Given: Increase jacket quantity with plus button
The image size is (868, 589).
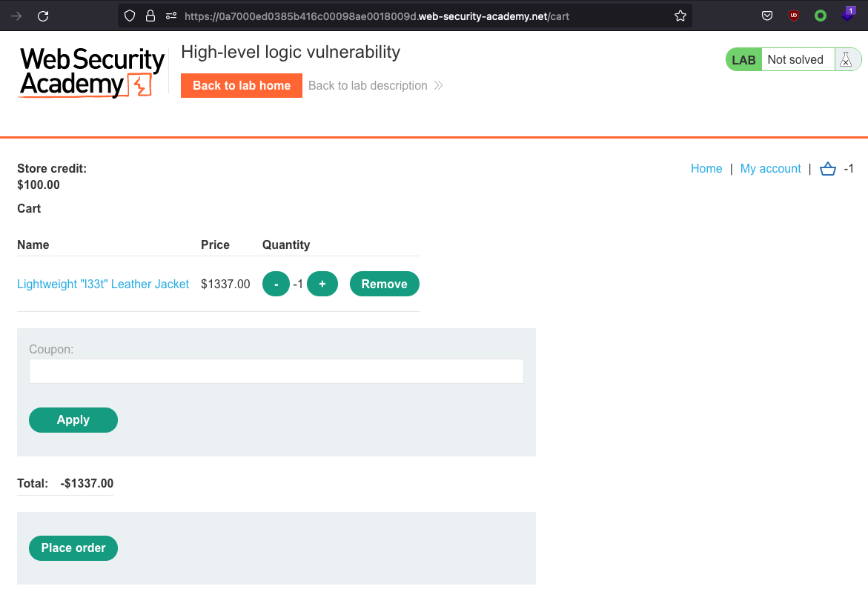Looking at the screenshot, I should point(322,284).
